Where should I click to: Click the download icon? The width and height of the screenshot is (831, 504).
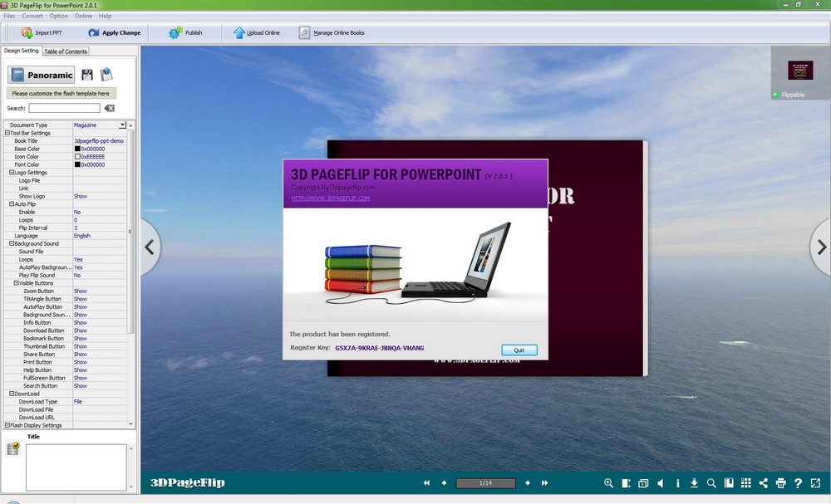coord(694,482)
